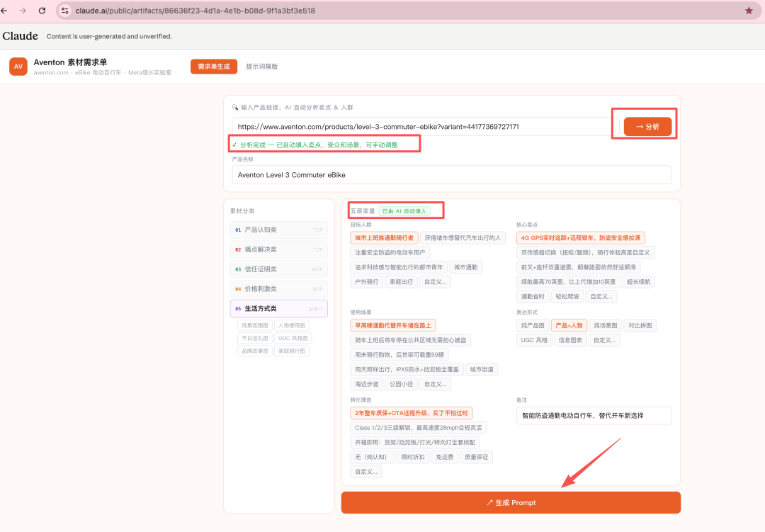The width and height of the screenshot is (765, 532).
Task: Switch to 提示词模版 tab
Action: [x=261, y=67]
